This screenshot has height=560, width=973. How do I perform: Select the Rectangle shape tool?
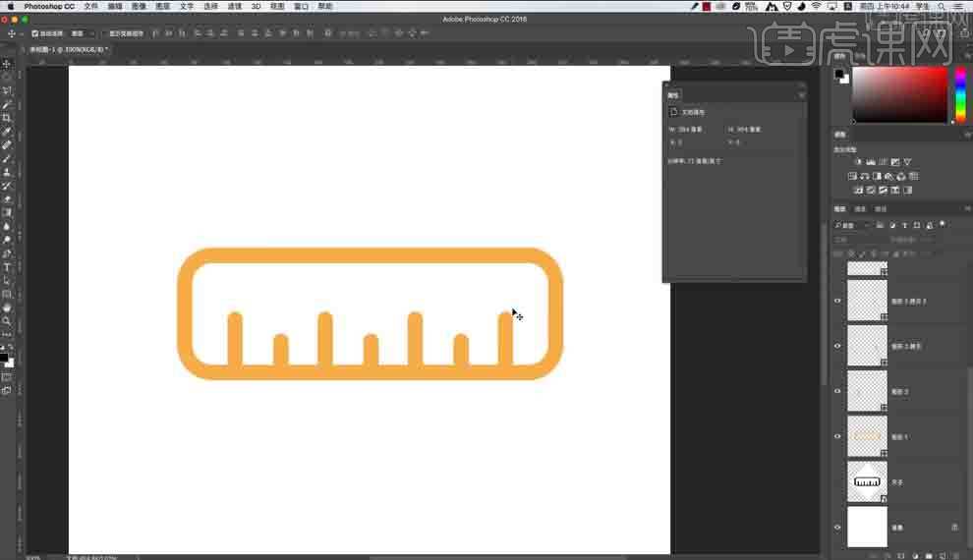pyautogui.click(x=7, y=295)
